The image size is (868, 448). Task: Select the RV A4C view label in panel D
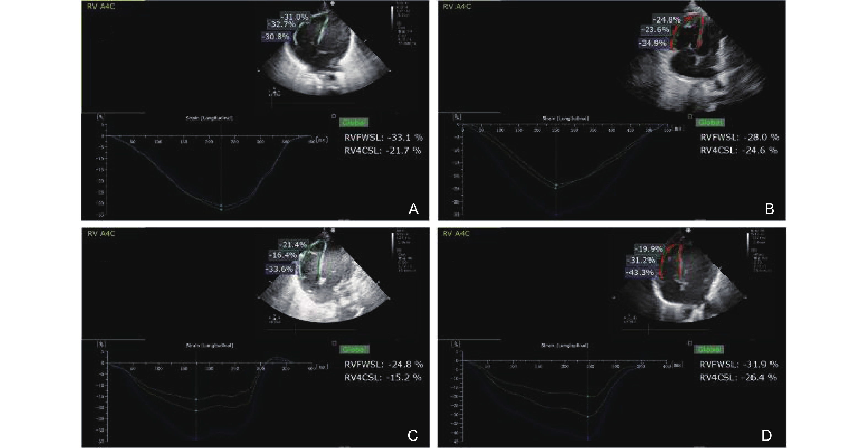[455, 233]
